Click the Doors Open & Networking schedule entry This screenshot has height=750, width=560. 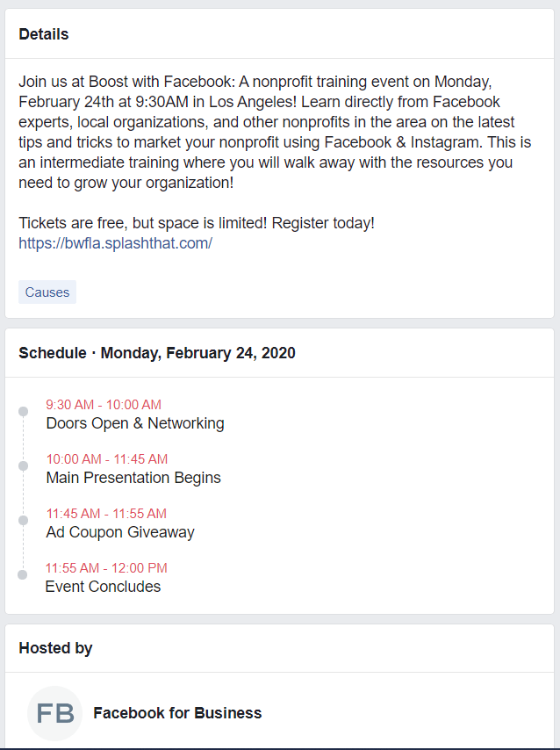(x=135, y=423)
